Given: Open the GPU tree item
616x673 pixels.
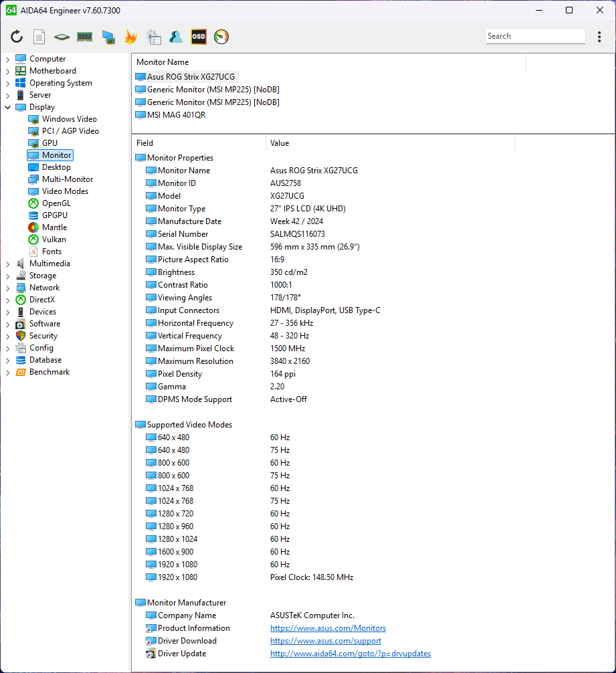Looking at the screenshot, I should 43,143.
